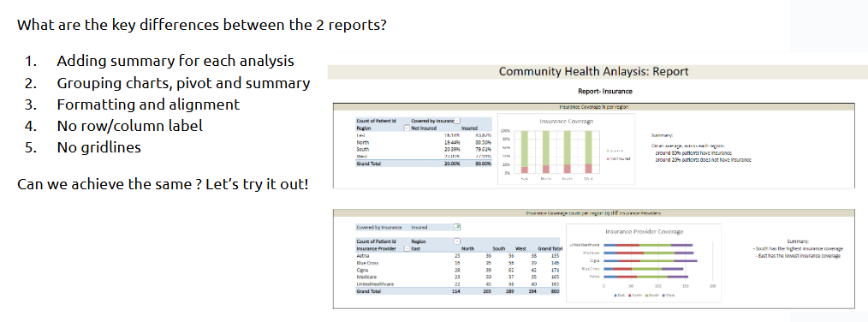The image size is (868, 322).
Task: Select the Insurance Provider Coverage chart title
Action: point(645,232)
